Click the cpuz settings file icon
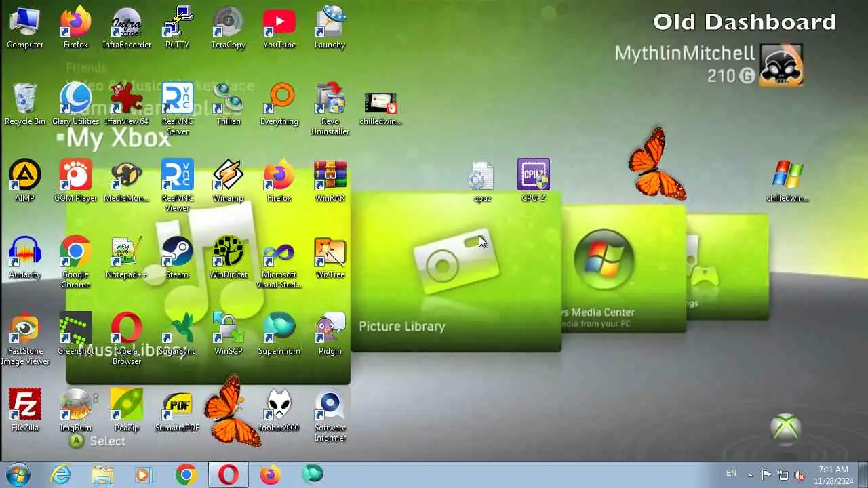 [x=482, y=182]
